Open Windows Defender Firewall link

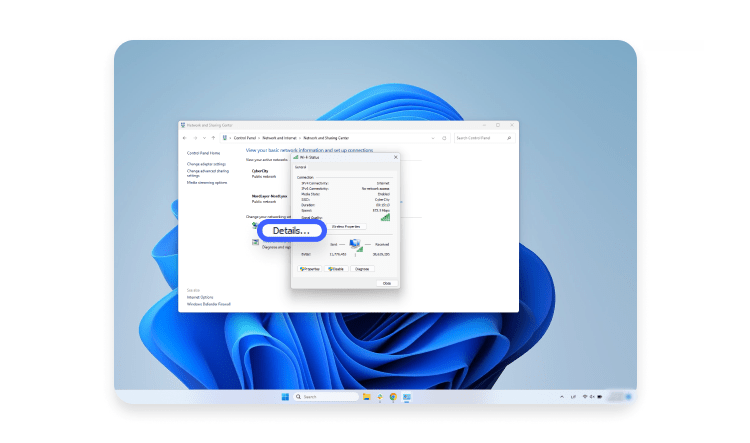click(209, 304)
